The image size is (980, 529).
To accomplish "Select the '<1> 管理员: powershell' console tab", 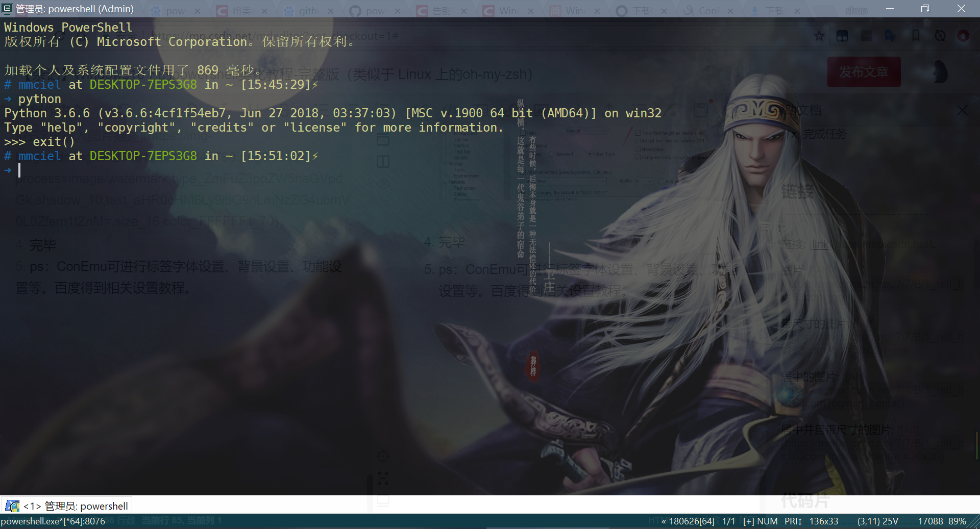I will pos(66,506).
